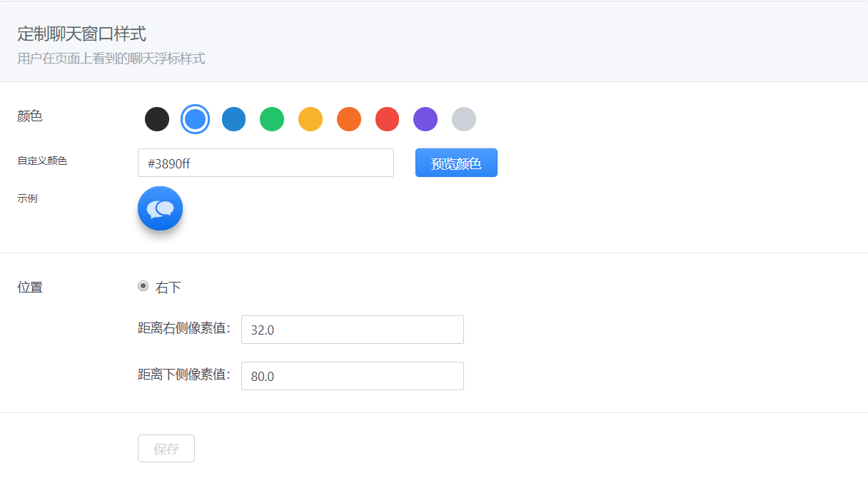Choose the yellow color swatch

click(x=311, y=119)
